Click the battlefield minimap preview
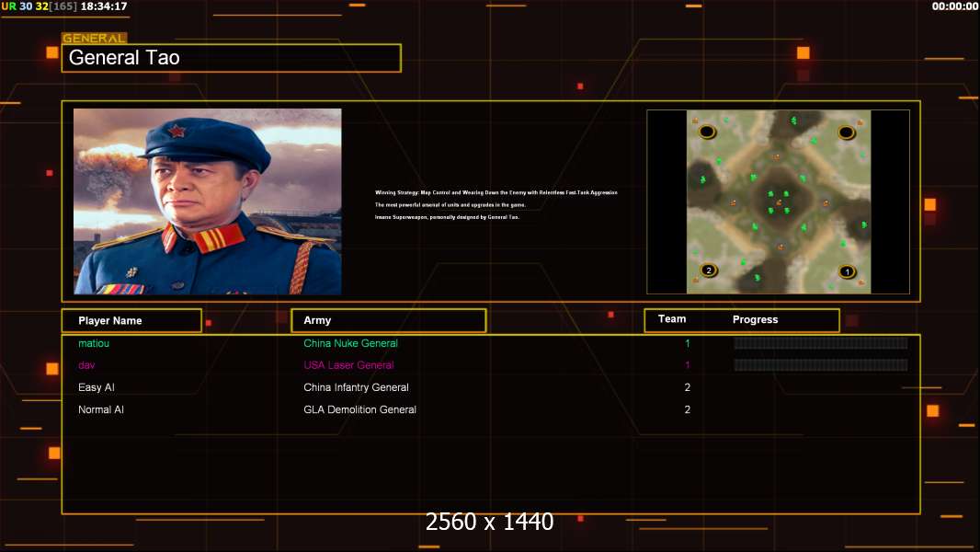 778,201
